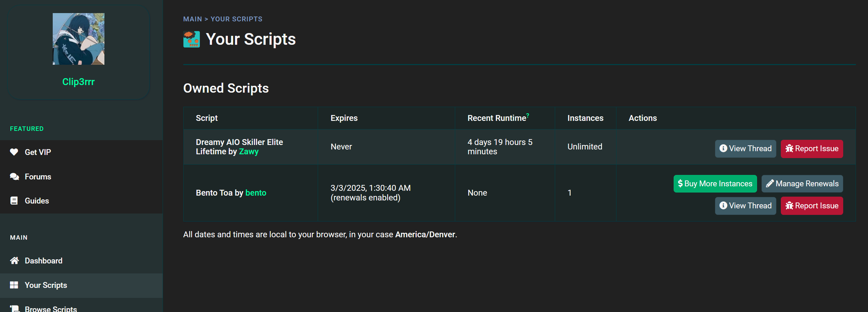Select Your Scripts in the sidebar
Image resolution: width=868 pixels, height=312 pixels.
81,285
